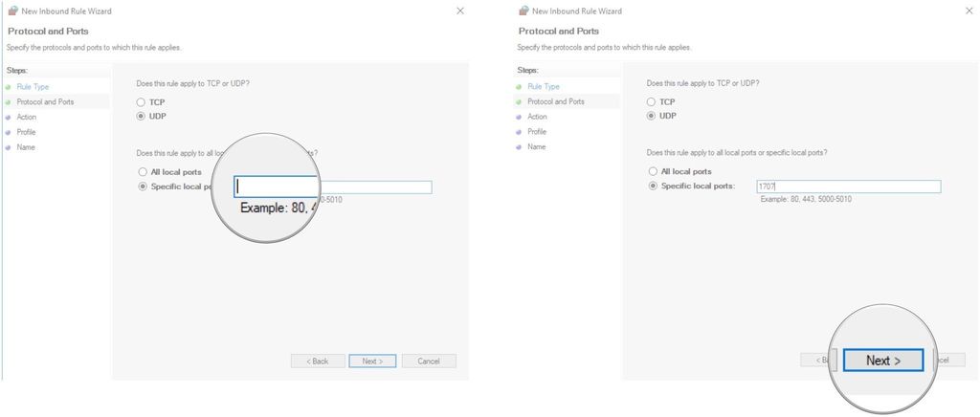Choose All local ports in empty-port wizard
The height and width of the screenshot is (417, 980).
click(x=143, y=171)
